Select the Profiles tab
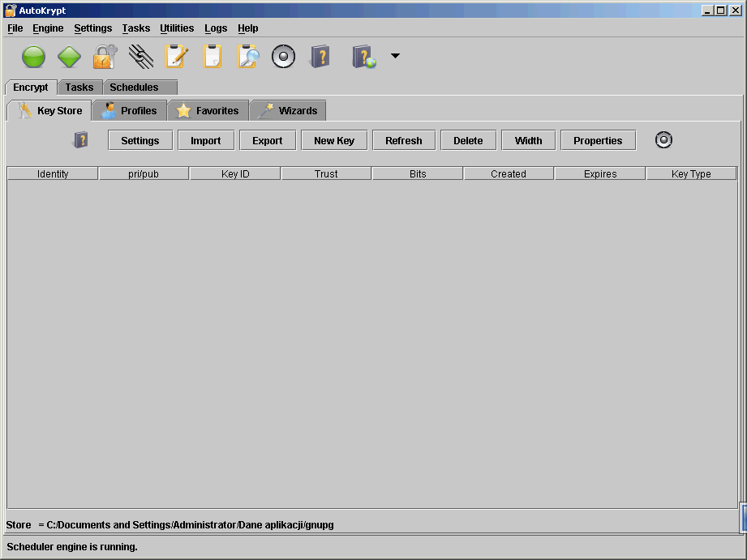747x560 pixels. pos(130,110)
